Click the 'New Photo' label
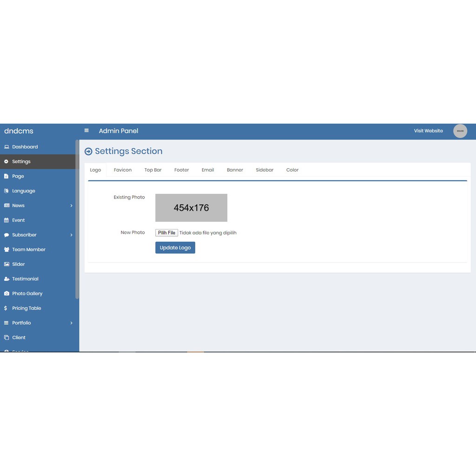The image size is (476, 476). point(132,232)
